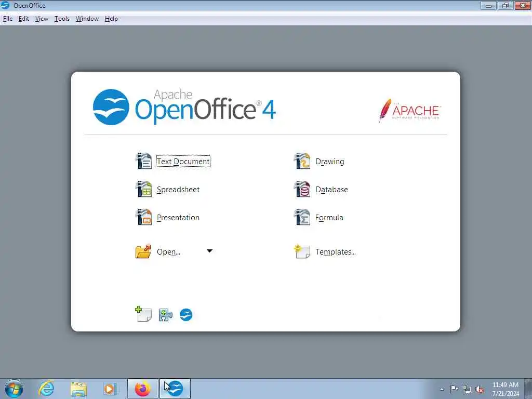Click the taskbar clock showing 11:49 AM

(x=506, y=389)
